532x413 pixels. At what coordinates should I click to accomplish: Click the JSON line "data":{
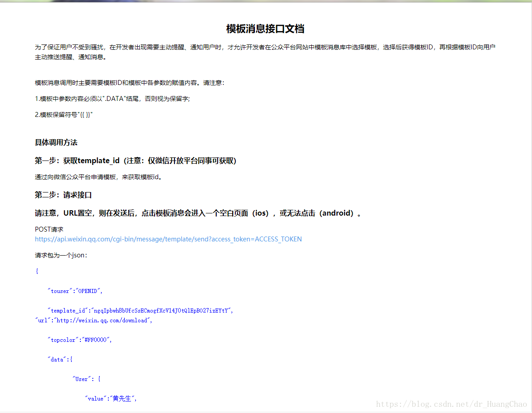coord(60,359)
